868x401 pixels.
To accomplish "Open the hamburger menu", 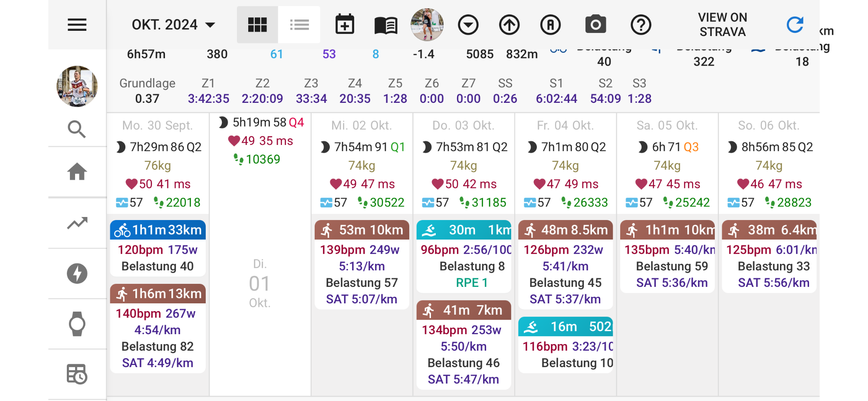I will click(77, 25).
